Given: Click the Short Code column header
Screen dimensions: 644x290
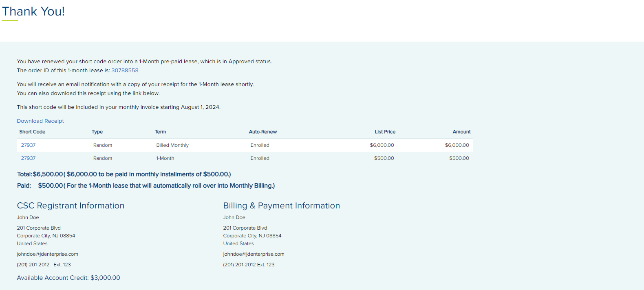Looking at the screenshot, I should 32,132.
